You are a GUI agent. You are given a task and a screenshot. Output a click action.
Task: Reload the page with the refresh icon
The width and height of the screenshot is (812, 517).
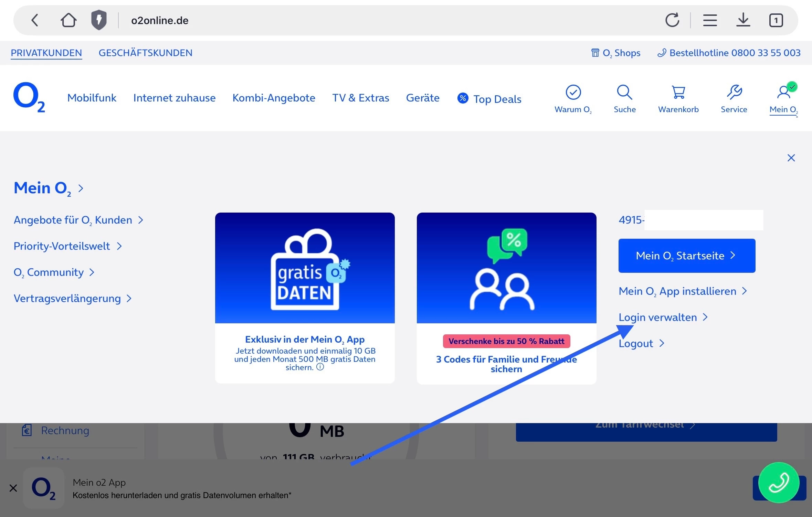pyautogui.click(x=672, y=20)
